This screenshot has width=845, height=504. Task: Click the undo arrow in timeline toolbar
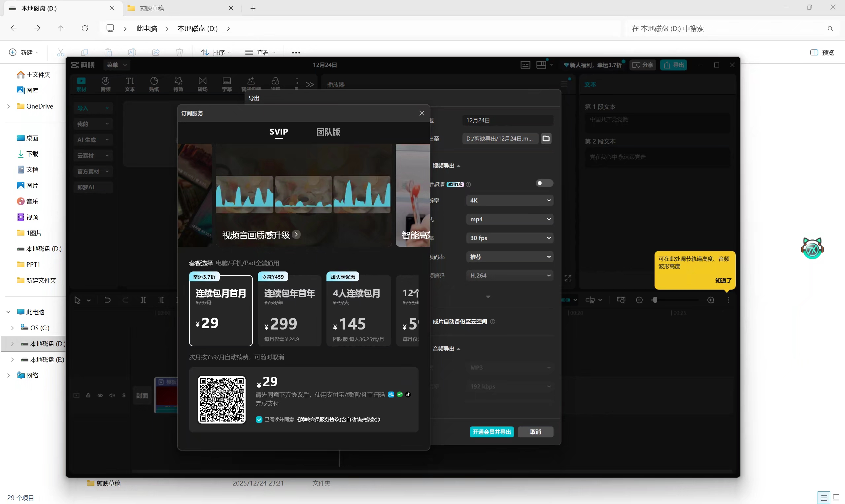point(107,300)
